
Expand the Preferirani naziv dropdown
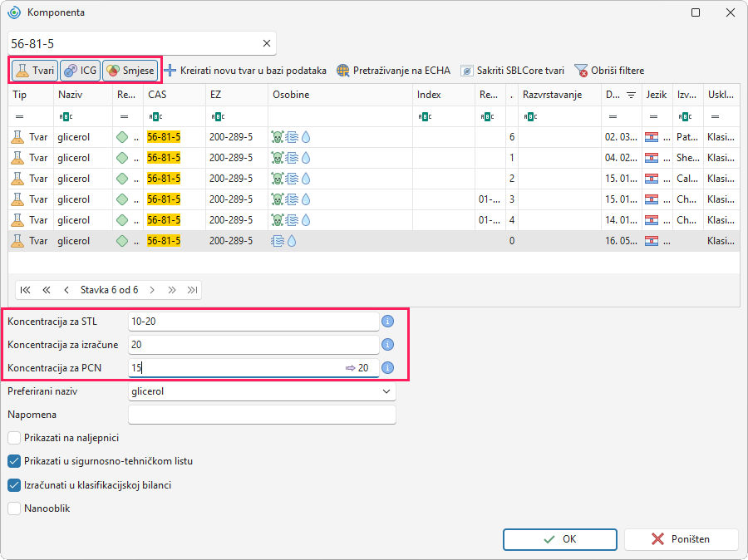(386, 391)
